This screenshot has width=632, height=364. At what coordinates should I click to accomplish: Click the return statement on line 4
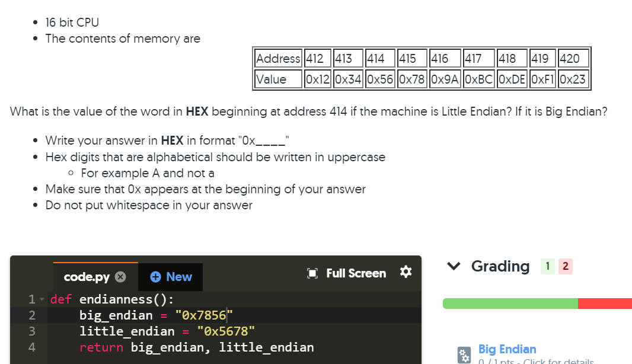coord(101,347)
